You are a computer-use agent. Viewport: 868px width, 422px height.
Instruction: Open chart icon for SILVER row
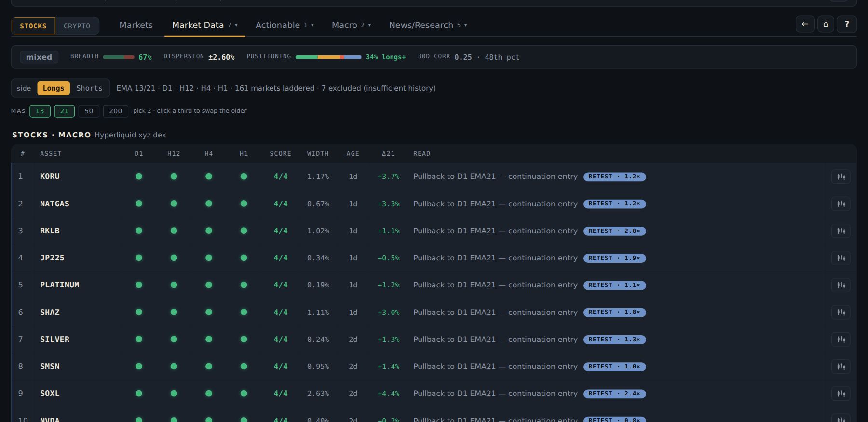pyautogui.click(x=841, y=340)
